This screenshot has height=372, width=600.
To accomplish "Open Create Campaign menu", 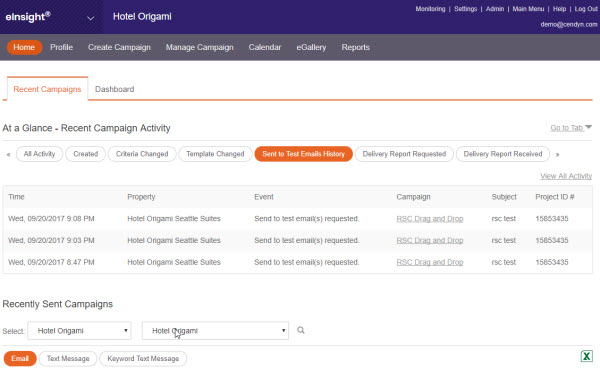I will point(119,47).
